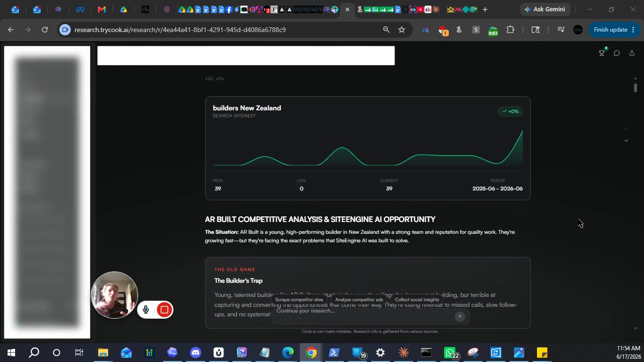Screen dimensions: 644x362
Task: Open the zoom magnifier in address bar
Action: click(x=386, y=30)
